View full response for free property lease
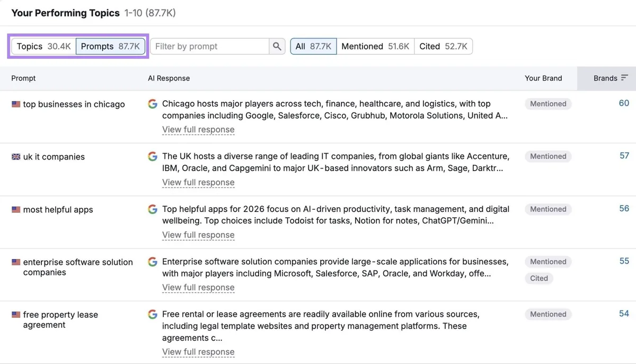Screen dimensions: 636x364 pos(198,352)
